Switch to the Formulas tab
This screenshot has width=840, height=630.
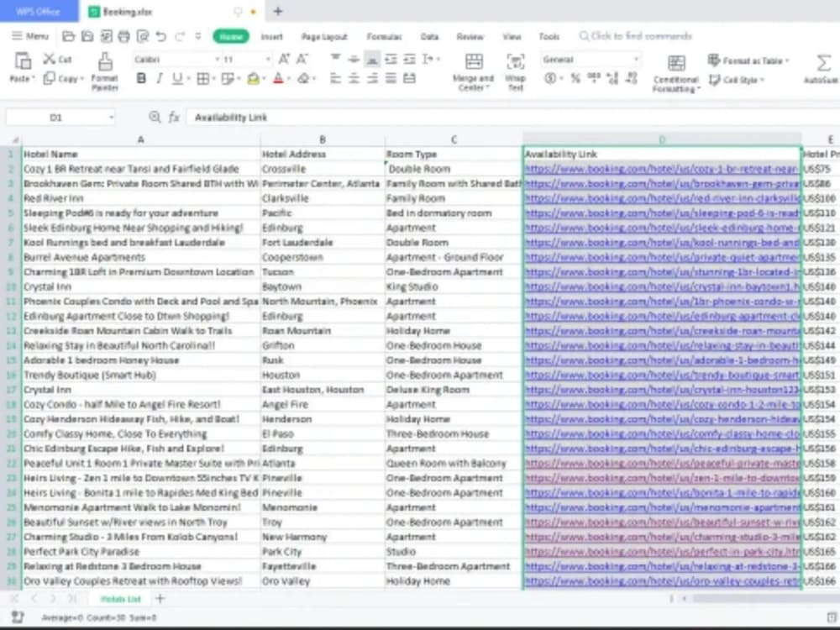(384, 36)
